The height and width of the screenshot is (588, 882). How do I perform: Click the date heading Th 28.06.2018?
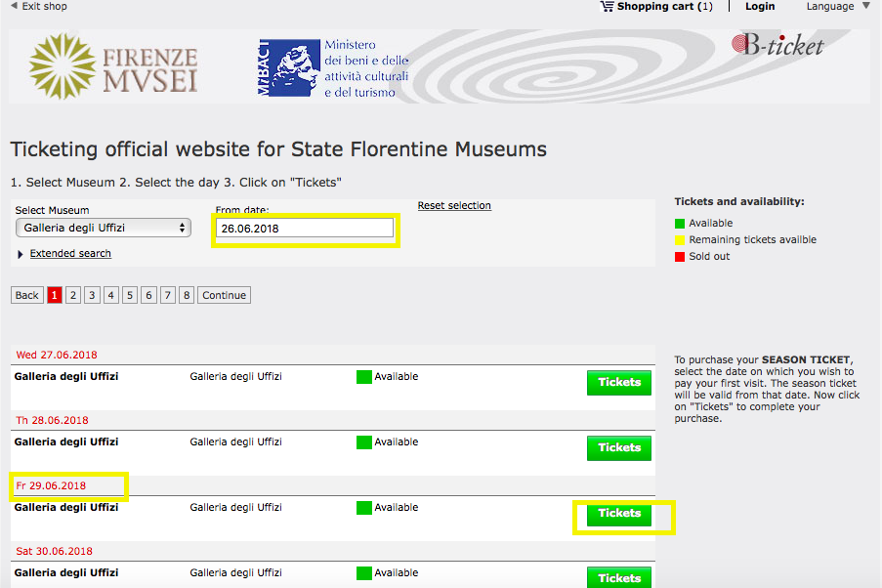(52, 420)
